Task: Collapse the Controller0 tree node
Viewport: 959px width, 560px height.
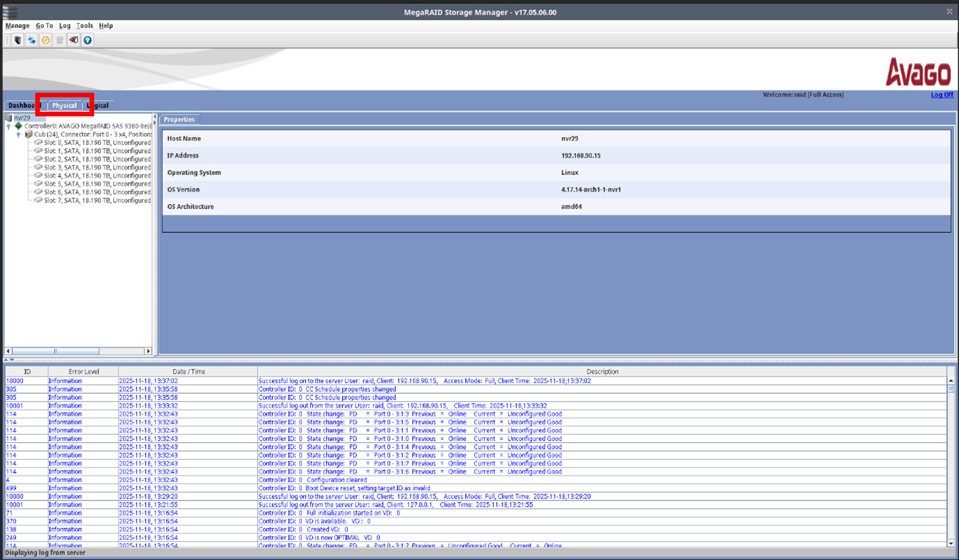Action: pos(8,126)
